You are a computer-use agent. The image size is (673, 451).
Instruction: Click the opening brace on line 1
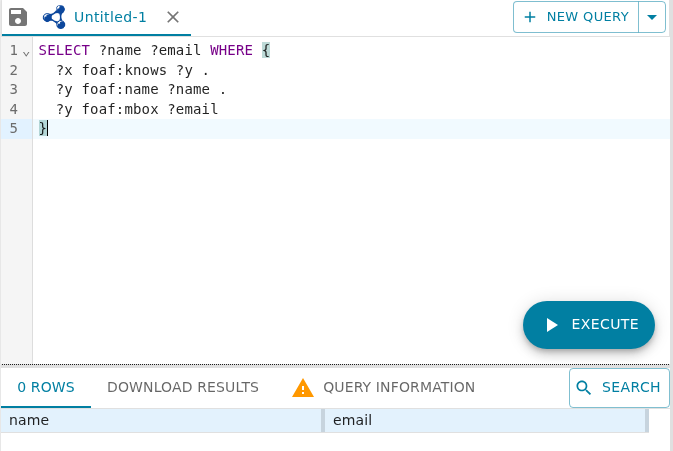click(266, 50)
